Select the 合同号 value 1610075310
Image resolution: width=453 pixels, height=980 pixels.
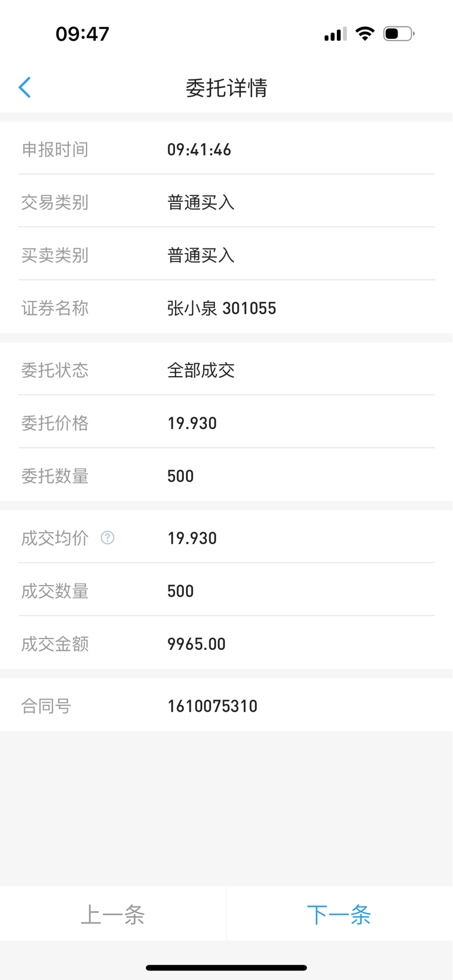[212, 706]
